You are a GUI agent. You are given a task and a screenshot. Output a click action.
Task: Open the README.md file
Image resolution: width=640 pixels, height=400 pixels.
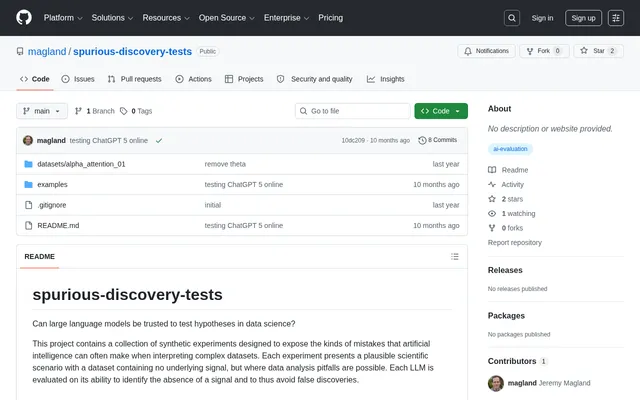tap(58, 225)
